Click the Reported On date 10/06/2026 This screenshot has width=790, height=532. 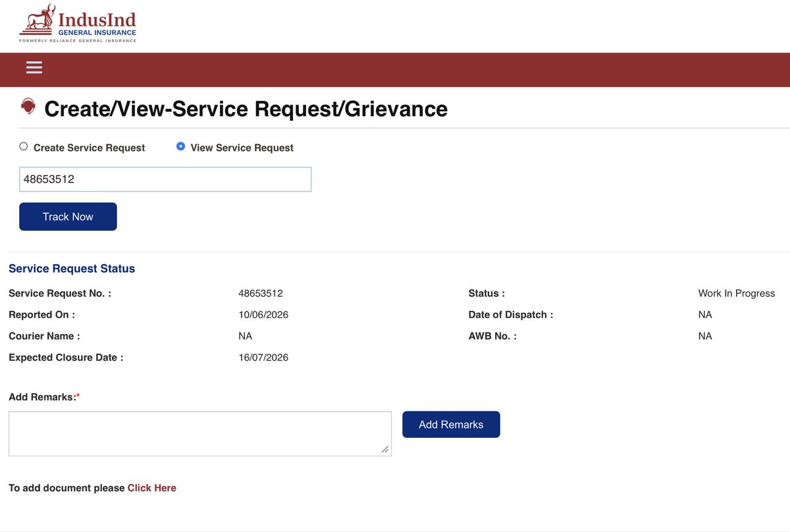263,315
